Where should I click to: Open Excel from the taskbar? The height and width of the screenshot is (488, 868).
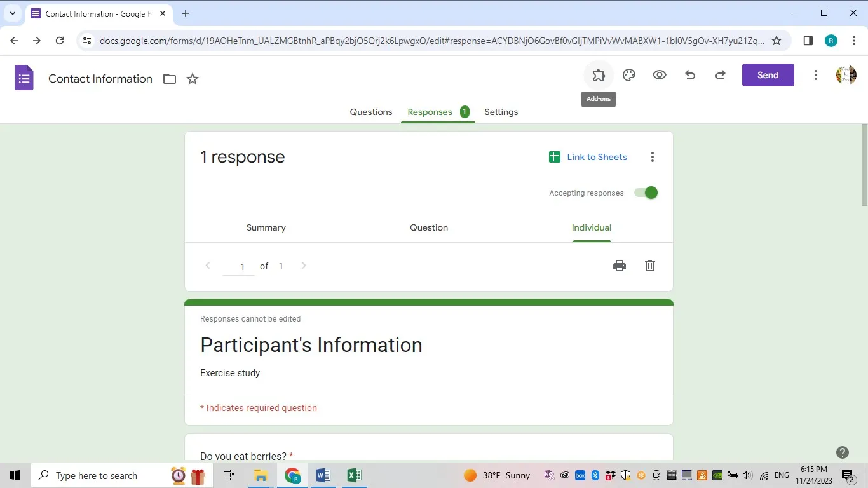[x=354, y=475]
